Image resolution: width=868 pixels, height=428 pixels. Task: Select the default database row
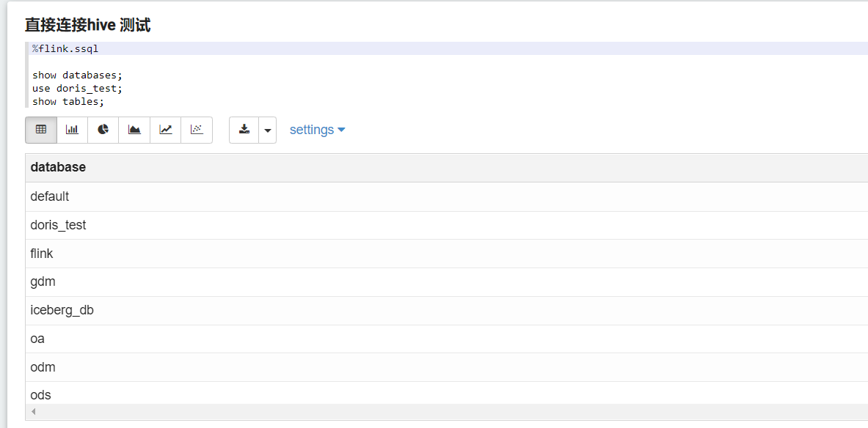pos(447,196)
